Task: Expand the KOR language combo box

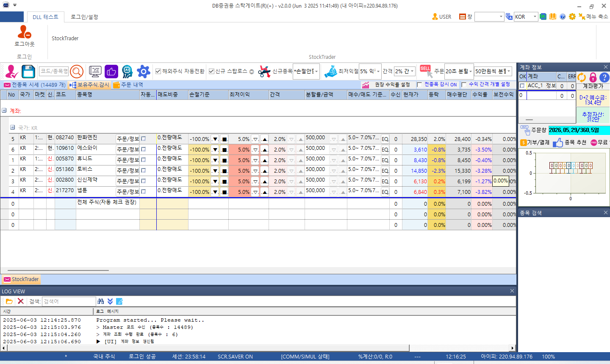Action: (535, 17)
